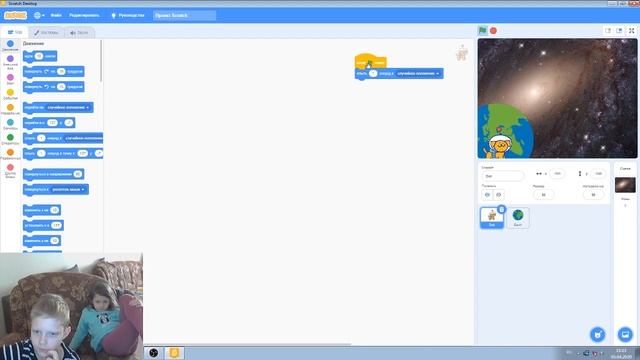The width and height of the screenshot is (640, 360).
Task: Switch to small stage layout
Action: coord(608,31)
